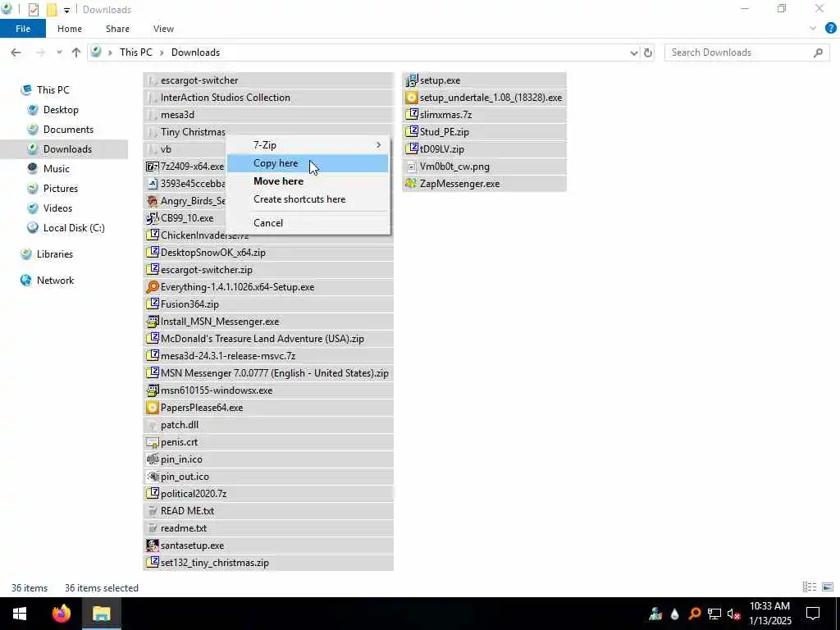840x630 pixels.
Task: Select Fusion364.zip file
Action: (x=268, y=304)
